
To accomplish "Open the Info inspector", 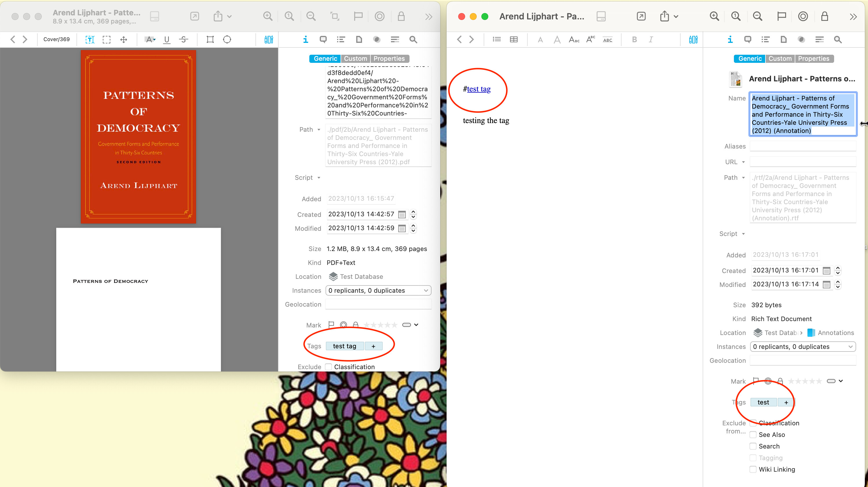I will coord(305,39).
